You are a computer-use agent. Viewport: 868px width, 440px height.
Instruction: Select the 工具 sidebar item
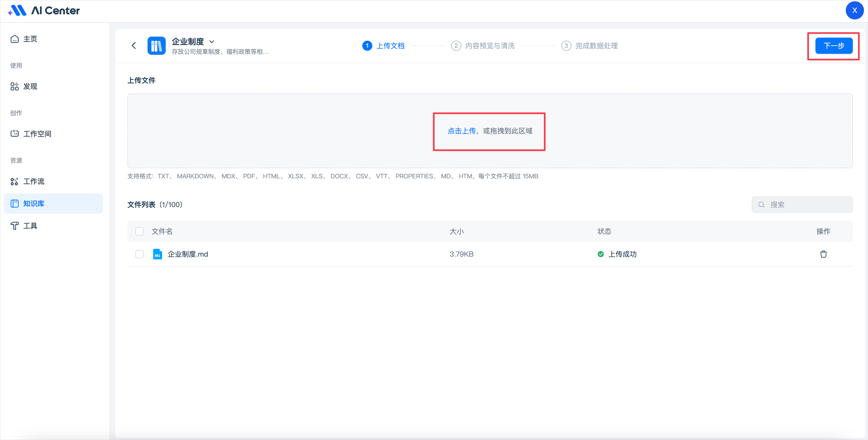(30, 226)
